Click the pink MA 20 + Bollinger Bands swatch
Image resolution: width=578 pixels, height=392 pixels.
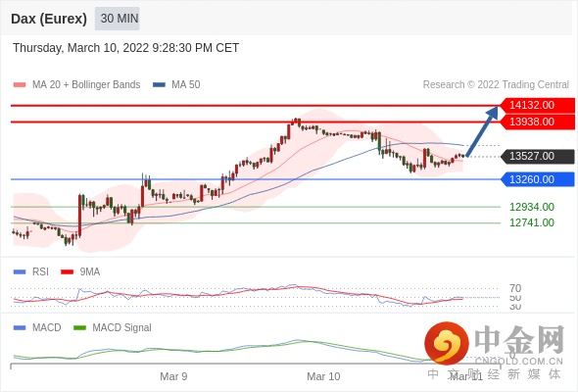(20, 85)
